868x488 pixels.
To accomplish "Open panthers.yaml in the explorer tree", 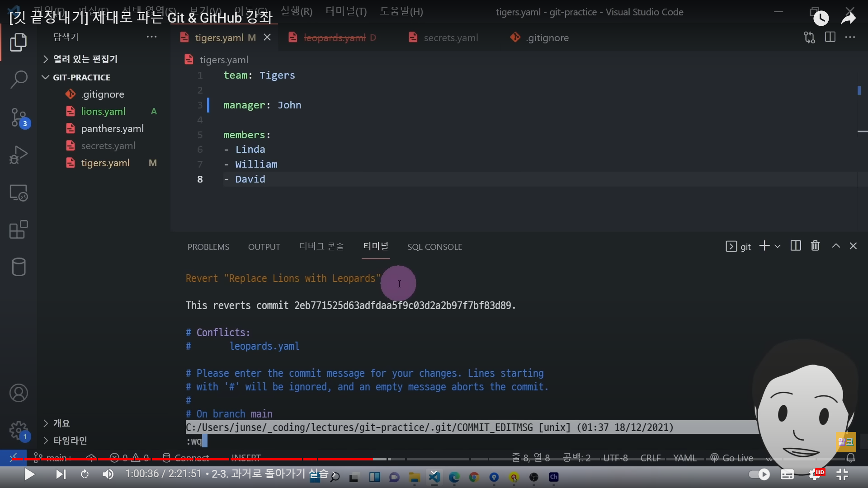I will 112,129.
